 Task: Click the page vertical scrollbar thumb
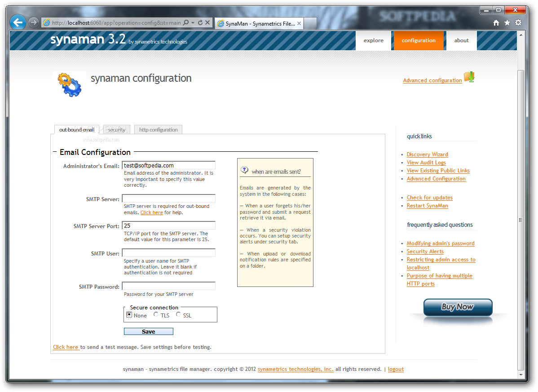tap(520, 220)
